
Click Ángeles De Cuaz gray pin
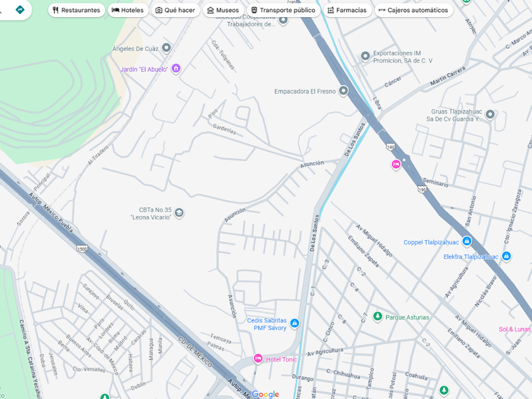pos(166,48)
